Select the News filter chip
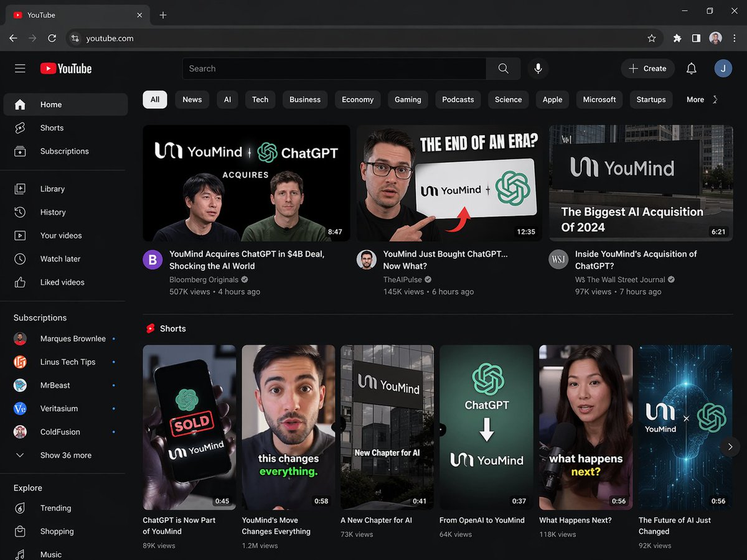This screenshot has height=560, width=747. click(192, 100)
